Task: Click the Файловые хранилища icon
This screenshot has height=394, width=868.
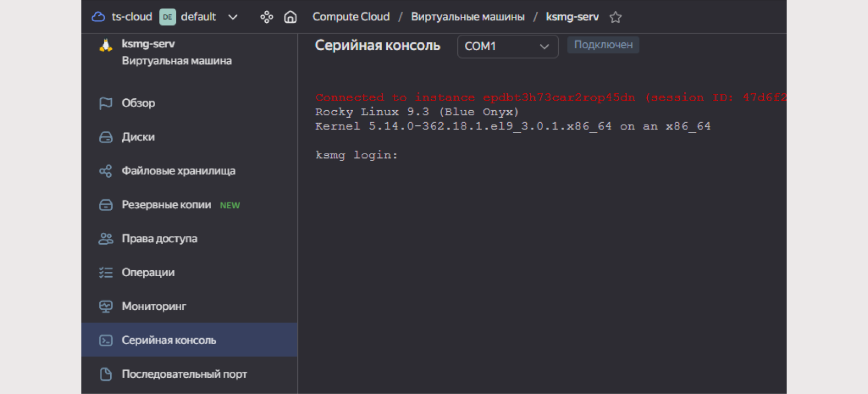Action: coord(106,171)
